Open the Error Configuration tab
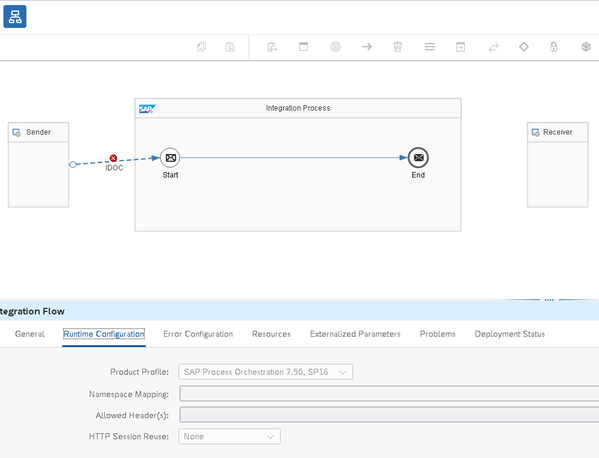This screenshot has height=458, width=599. [x=198, y=334]
